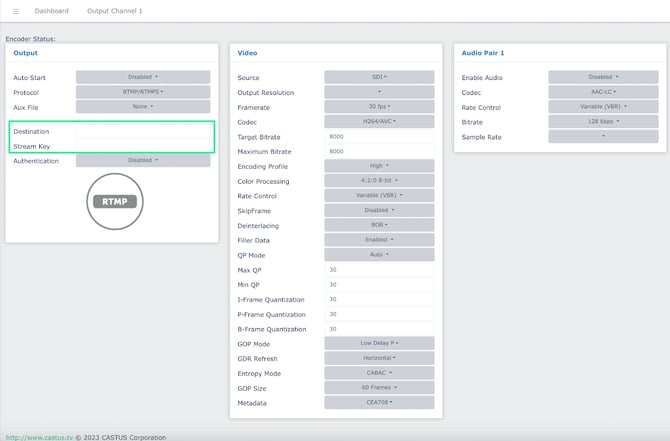Toggle Enable Audio setting

click(x=601, y=77)
